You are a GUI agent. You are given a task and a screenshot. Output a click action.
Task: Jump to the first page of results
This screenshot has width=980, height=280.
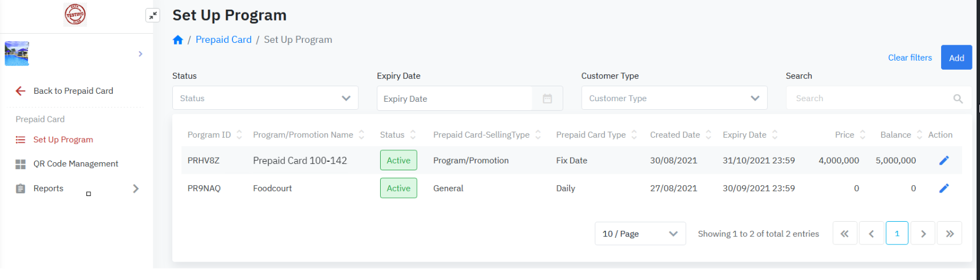click(844, 234)
